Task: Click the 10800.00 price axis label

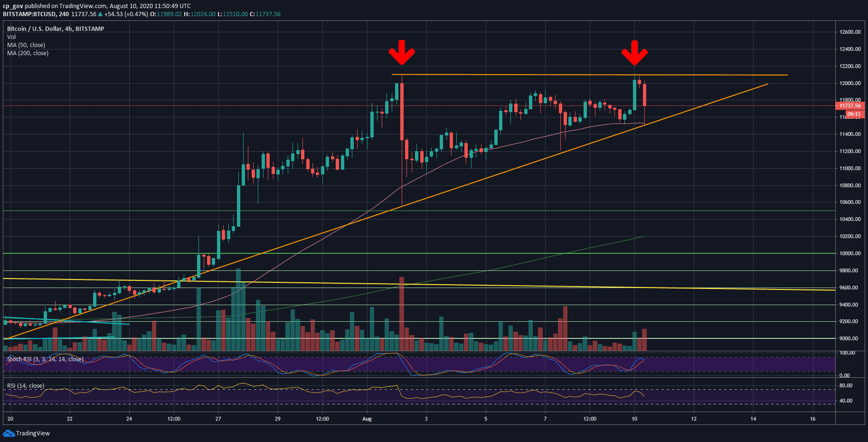Action: [x=850, y=185]
